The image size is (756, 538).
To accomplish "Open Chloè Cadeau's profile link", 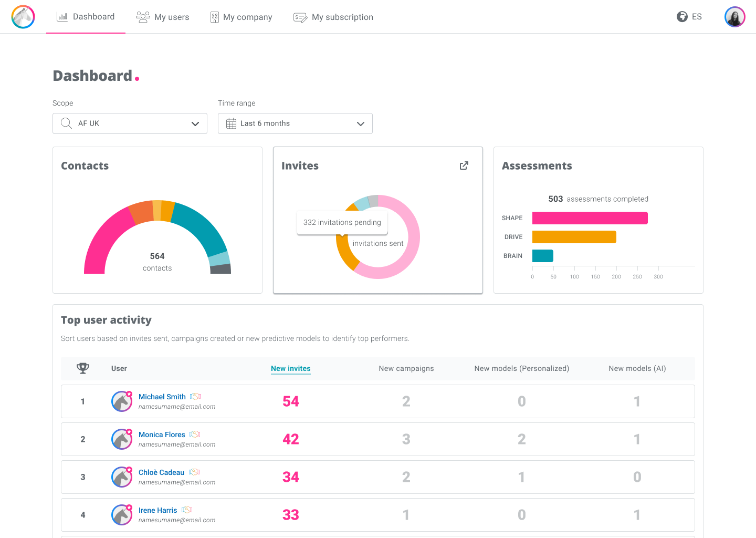I will pos(161,472).
